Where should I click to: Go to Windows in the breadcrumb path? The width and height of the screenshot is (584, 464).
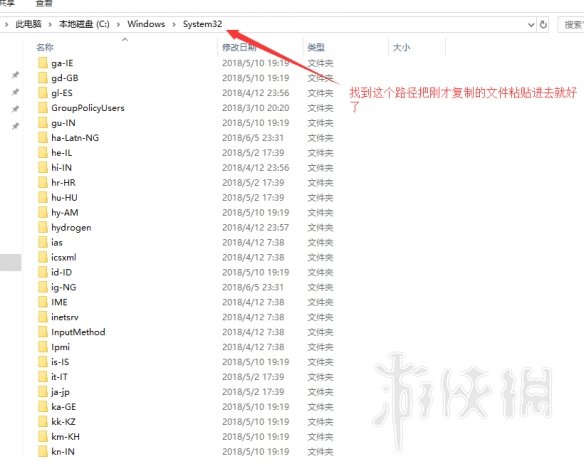point(146,24)
